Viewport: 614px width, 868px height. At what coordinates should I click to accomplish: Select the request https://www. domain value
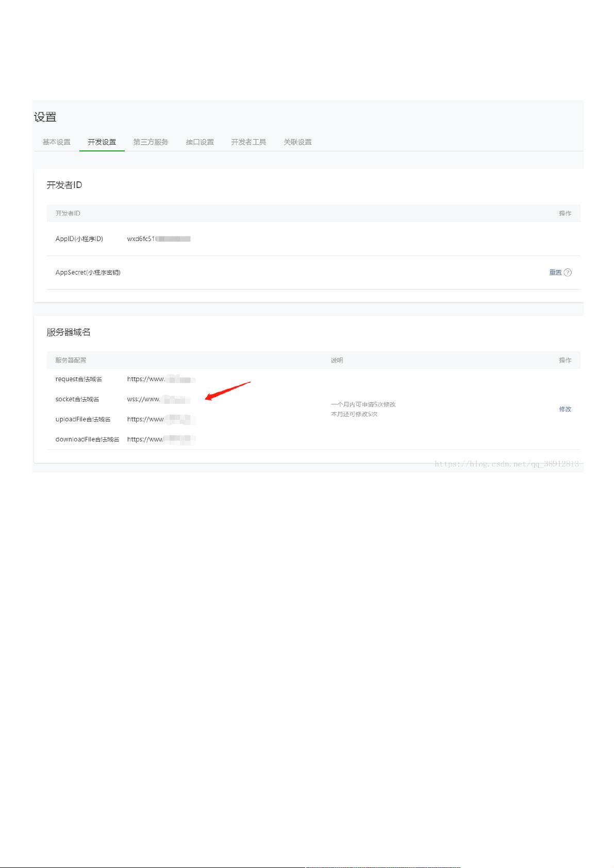coord(161,379)
